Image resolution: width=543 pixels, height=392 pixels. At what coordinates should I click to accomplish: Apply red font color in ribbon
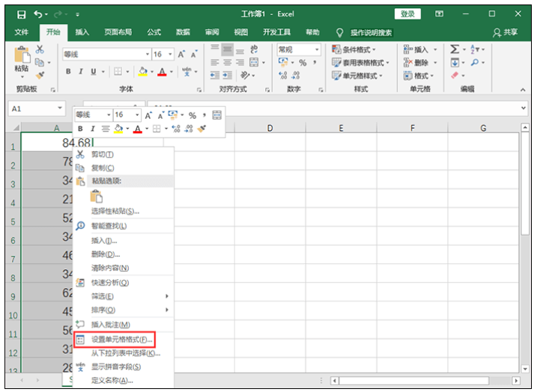(162, 71)
